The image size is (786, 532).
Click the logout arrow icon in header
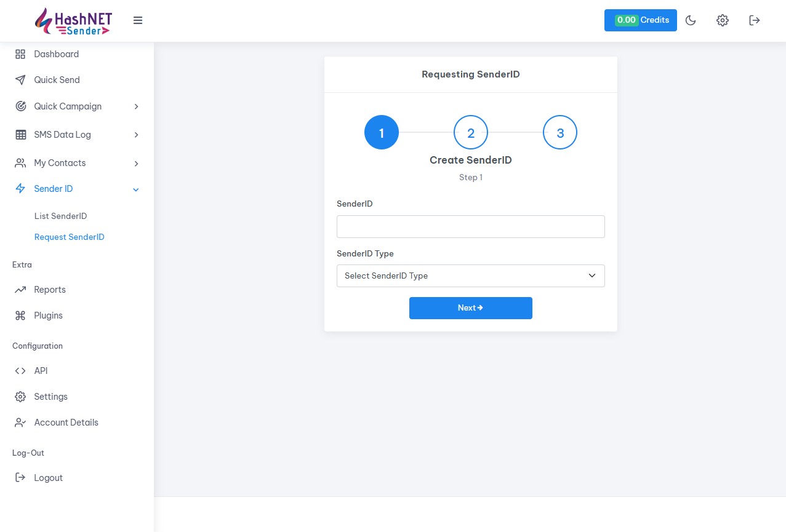tap(755, 20)
